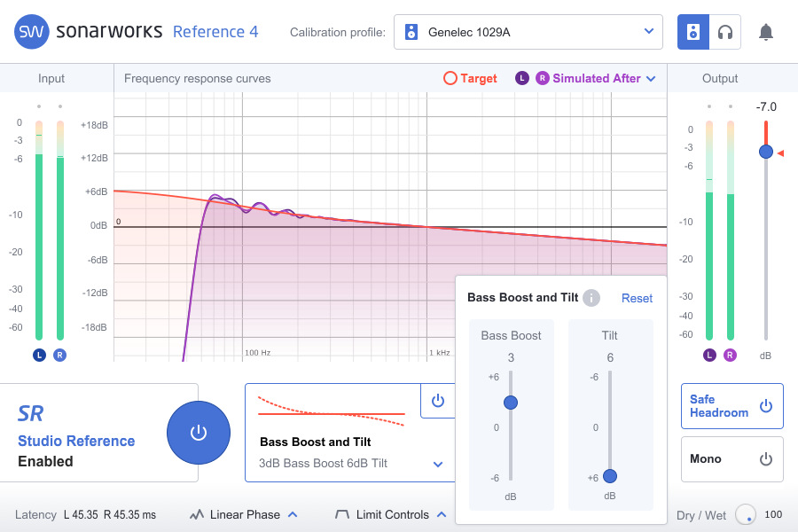Click the Input left channel L badge
The image size is (798, 532).
(x=39, y=355)
